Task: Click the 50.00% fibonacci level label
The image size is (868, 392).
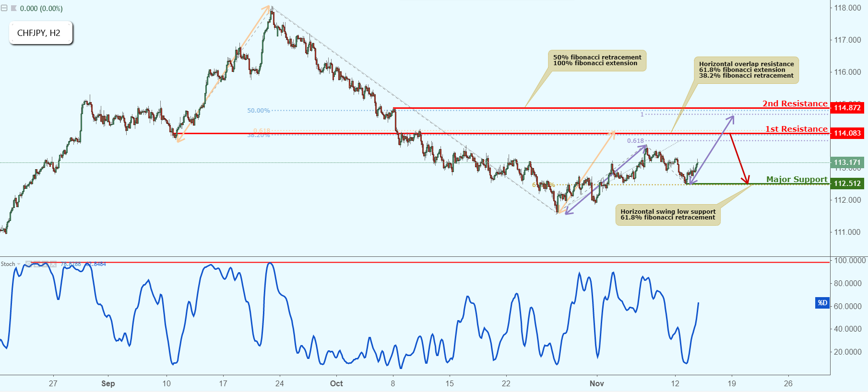Action: coord(259,111)
